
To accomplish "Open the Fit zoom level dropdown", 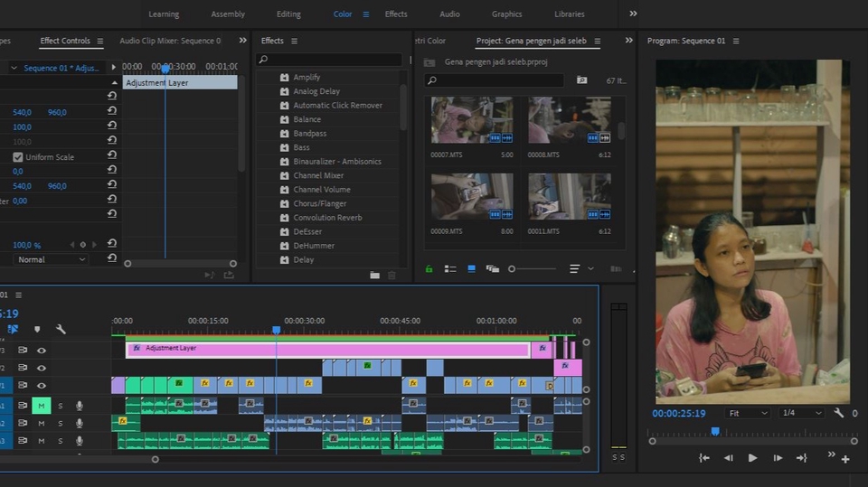I will point(748,414).
